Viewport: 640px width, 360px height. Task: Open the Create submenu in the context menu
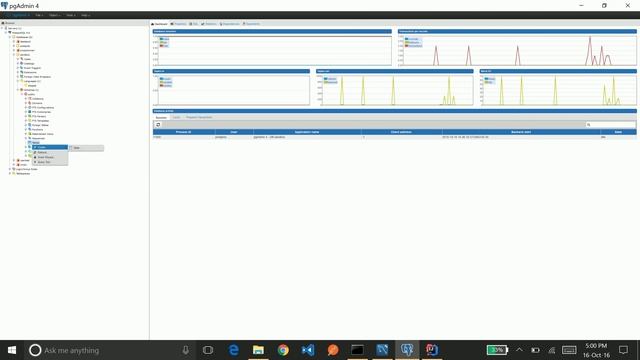(x=50, y=147)
